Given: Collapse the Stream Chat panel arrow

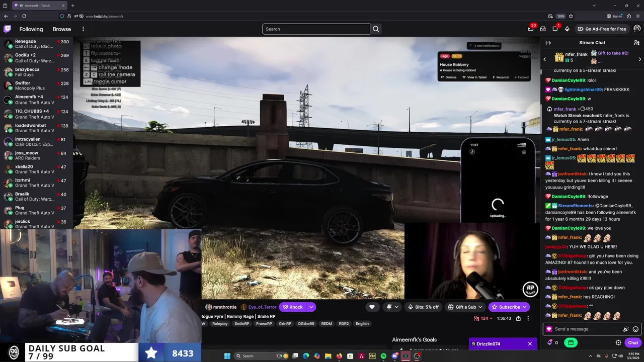Looking at the screenshot, I should (x=548, y=43).
